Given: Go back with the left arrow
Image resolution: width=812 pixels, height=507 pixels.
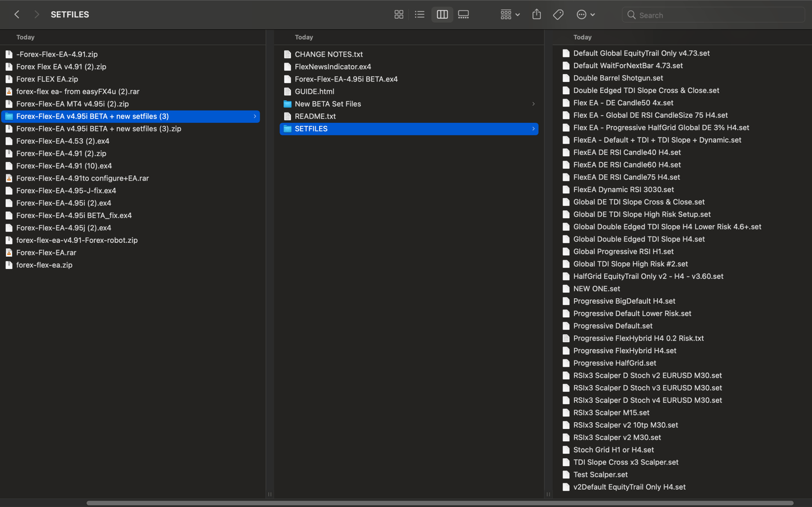Looking at the screenshot, I should click(17, 15).
